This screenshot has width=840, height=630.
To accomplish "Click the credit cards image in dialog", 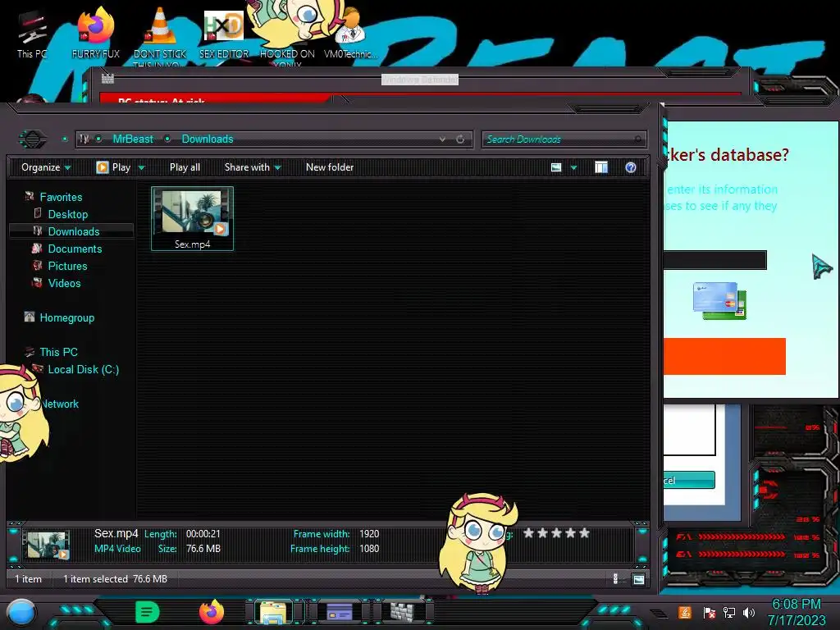I will click(719, 300).
